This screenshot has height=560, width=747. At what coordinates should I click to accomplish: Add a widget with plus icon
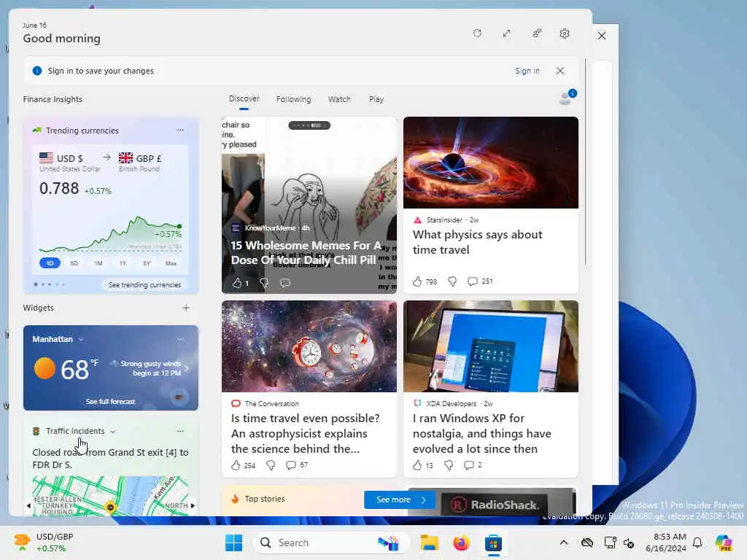pos(186,308)
